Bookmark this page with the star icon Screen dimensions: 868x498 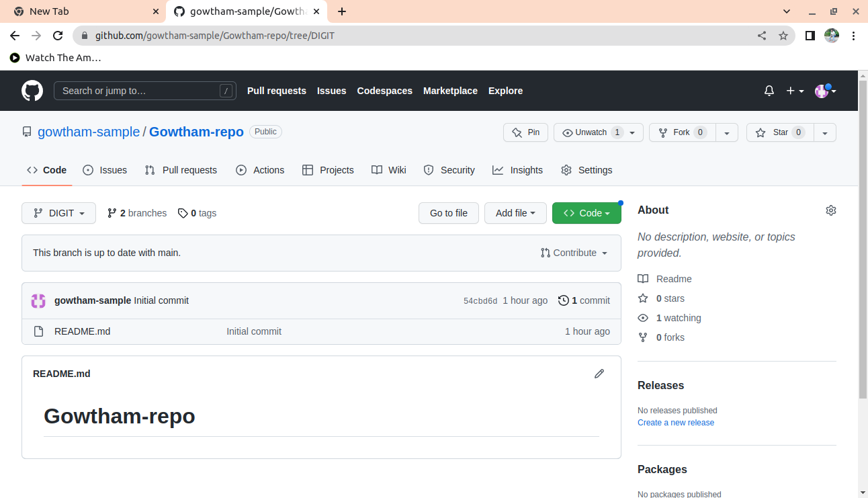click(783, 36)
